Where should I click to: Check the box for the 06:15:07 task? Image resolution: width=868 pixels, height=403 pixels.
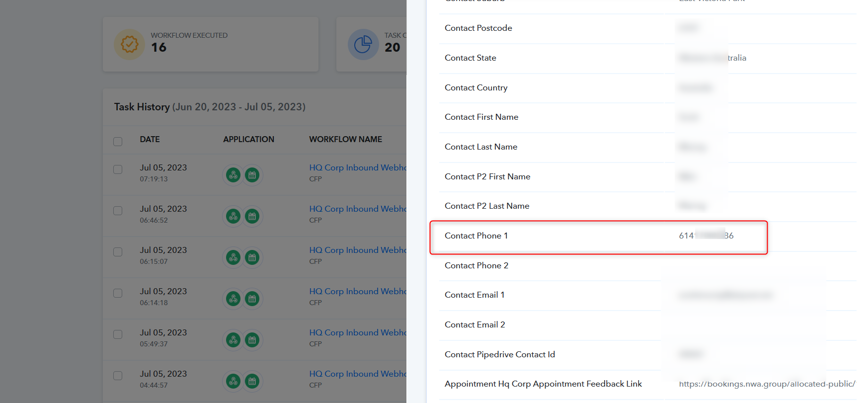coord(118,252)
